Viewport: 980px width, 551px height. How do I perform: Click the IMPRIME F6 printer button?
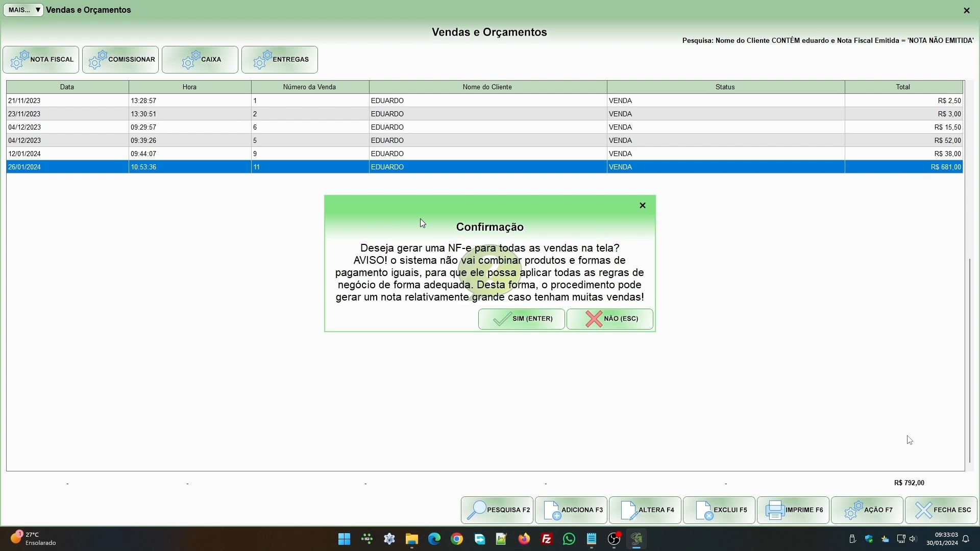[793, 510]
